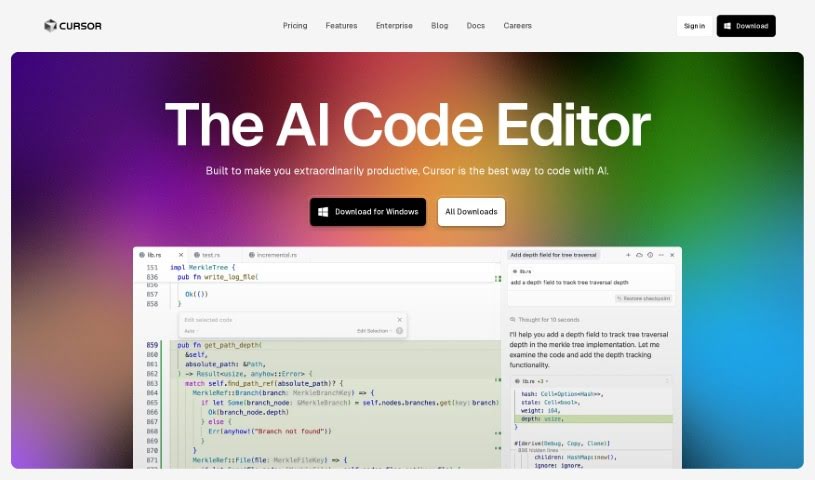Image resolution: width=815 pixels, height=480 pixels.
Task: Open the All Downloads button
Action: [471, 212]
